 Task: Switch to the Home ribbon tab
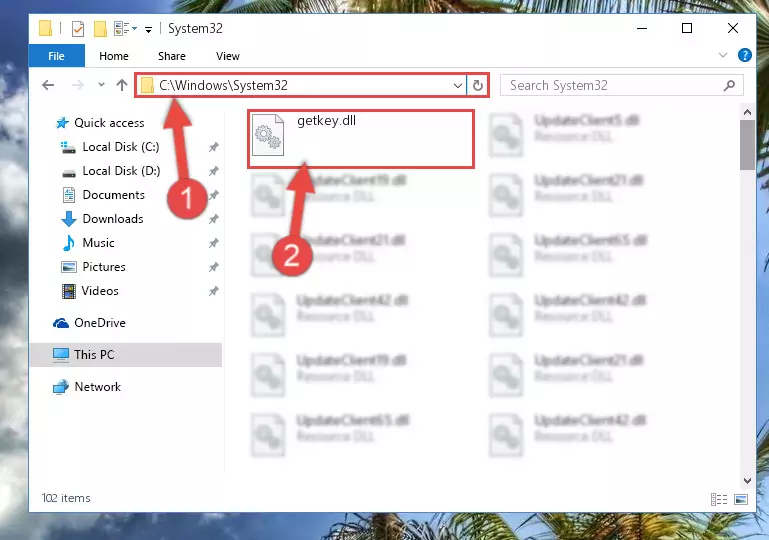(114, 56)
